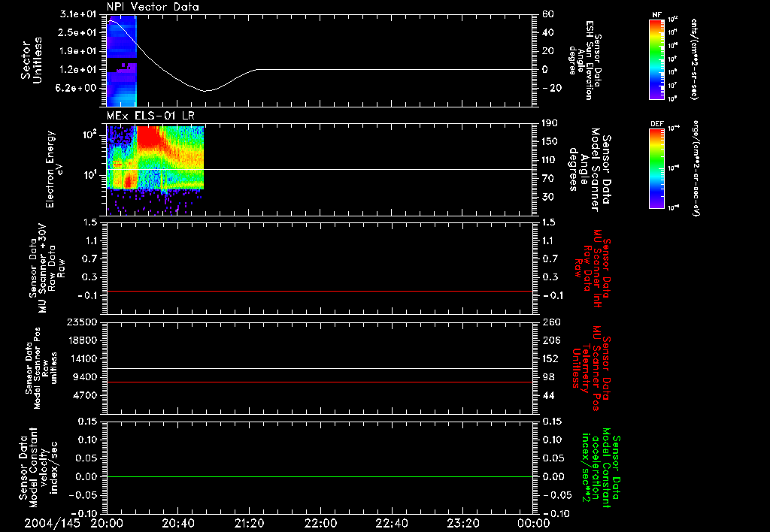This screenshot has width=770, height=532.
Task: Click the '20:00' time axis label
Action: pyautogui.click(x=107, y=523)
